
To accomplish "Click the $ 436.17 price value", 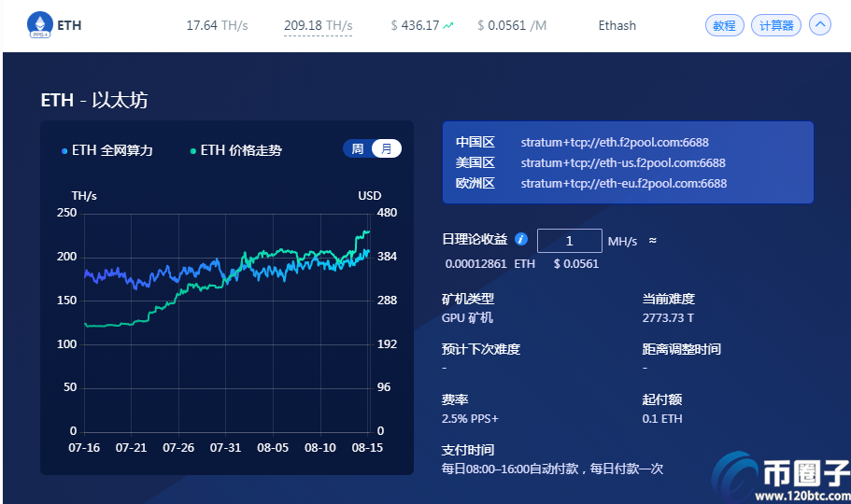I will pos(415,25).
